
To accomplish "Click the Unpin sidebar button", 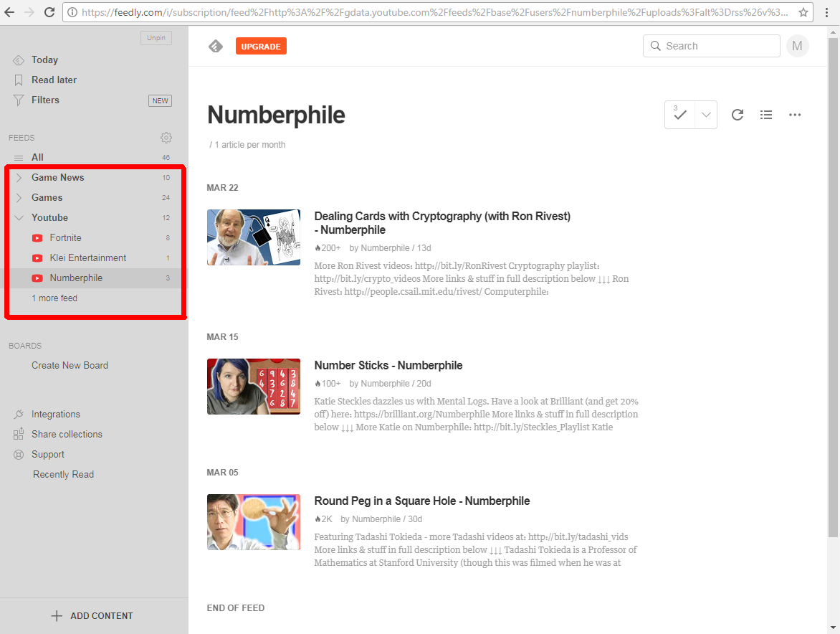I will [156, 38].
